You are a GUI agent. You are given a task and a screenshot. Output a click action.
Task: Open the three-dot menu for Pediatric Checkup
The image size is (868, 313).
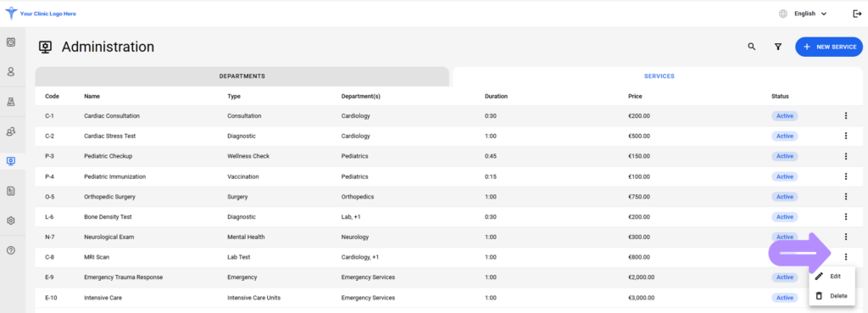click(x=846, y=156)
